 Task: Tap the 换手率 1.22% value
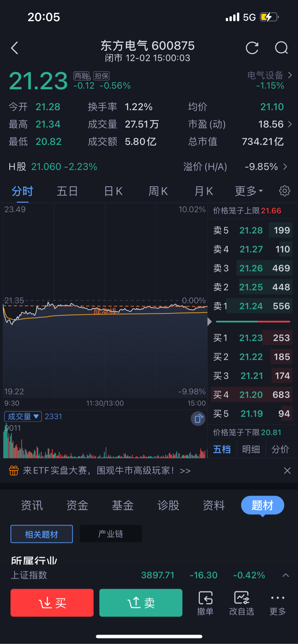coord(139,107)
